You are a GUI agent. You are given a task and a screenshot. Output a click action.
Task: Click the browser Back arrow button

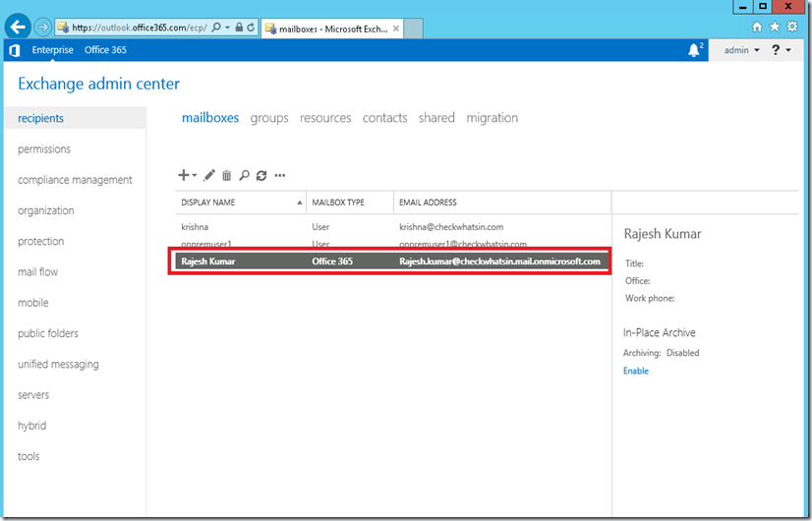[x=18, y=27]
